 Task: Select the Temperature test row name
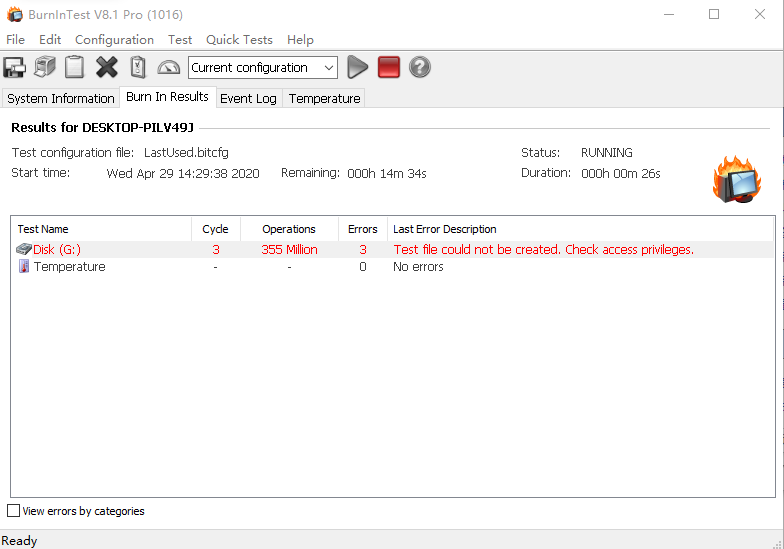(70, 266)
